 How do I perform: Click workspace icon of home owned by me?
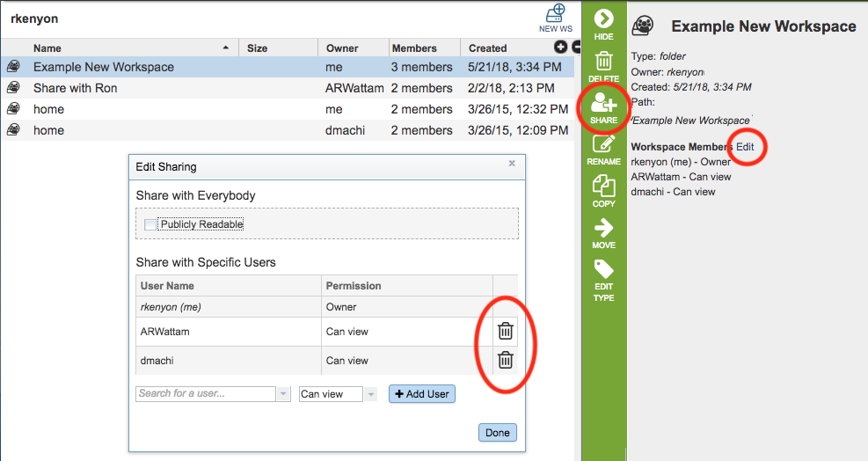tap(13, 108)
